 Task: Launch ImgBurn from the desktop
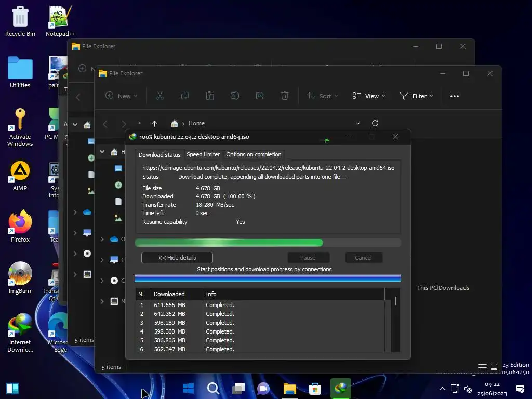(x=20, y=278)
